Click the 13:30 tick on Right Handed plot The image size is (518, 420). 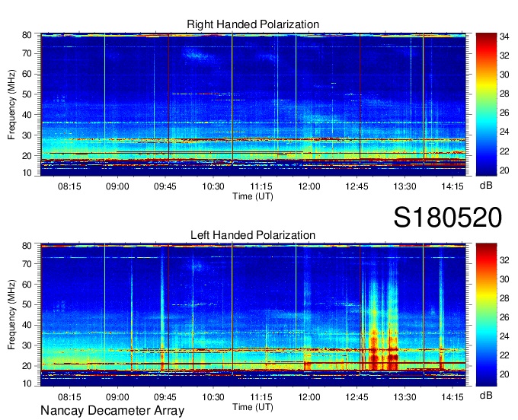click(404, 186)
